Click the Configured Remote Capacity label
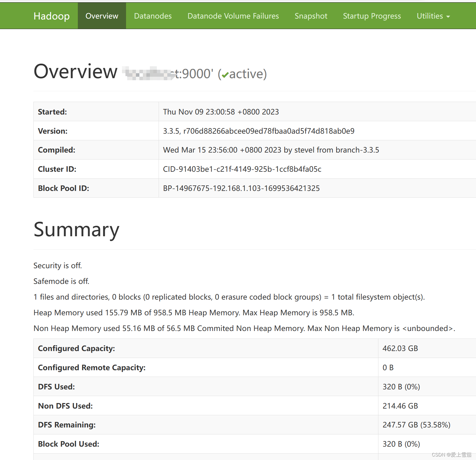Image resolution: width=476 pixels, height=460 pixels. (92, 368)
